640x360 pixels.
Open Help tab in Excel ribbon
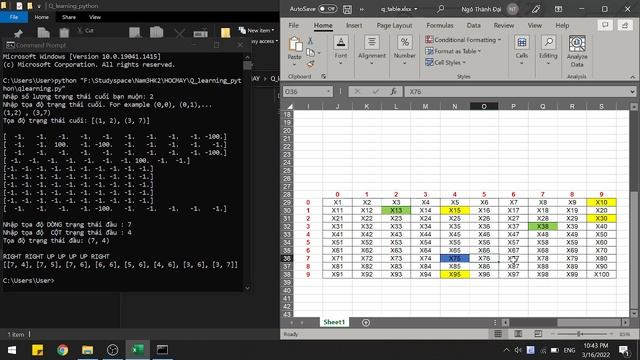[562, 25]
